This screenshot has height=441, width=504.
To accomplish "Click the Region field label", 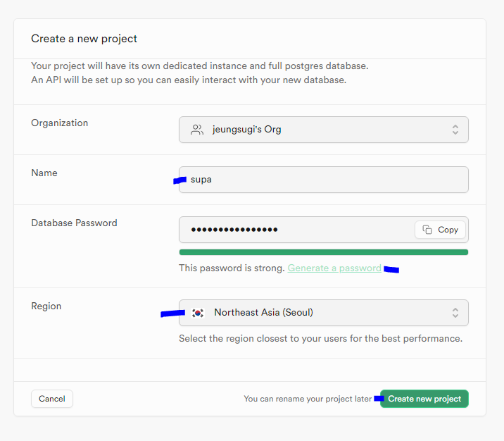I will point(46,306).
